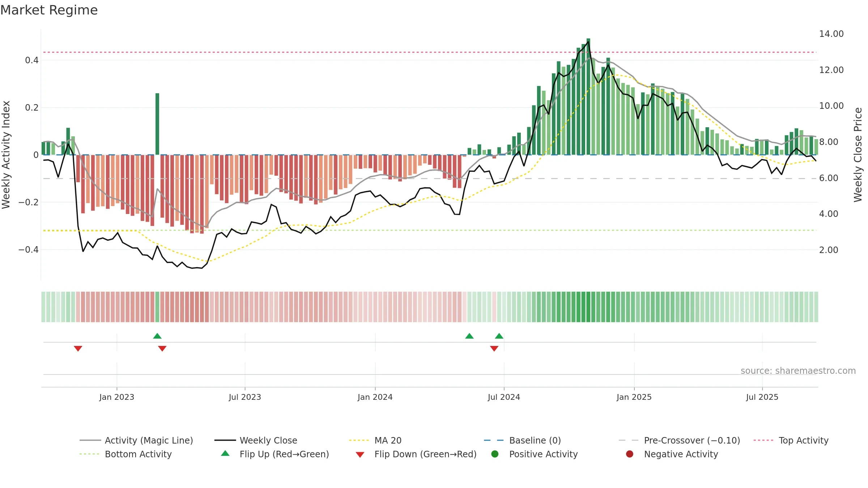This screenshot has height=488, width=868.
Task: Click the source: sharemaestro.com text
Action: pyautogui.click(x=798, y=371)
